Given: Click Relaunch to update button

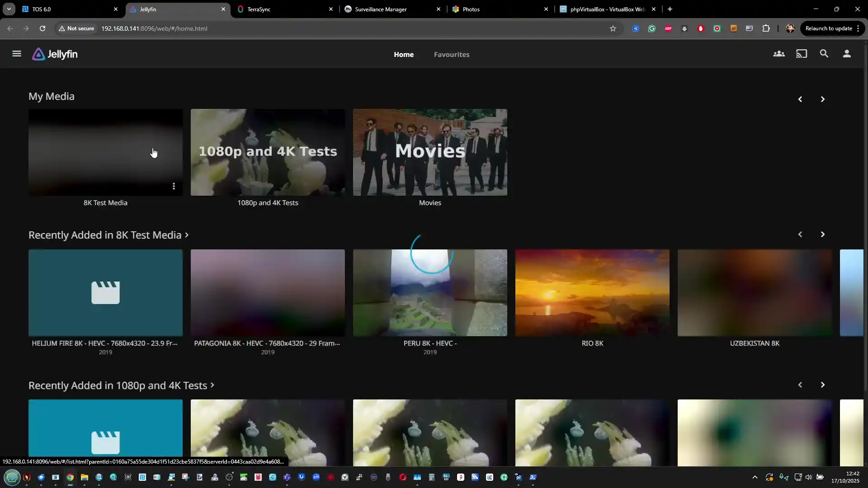Looking at the screenshot, I should [x=828, y=28].
